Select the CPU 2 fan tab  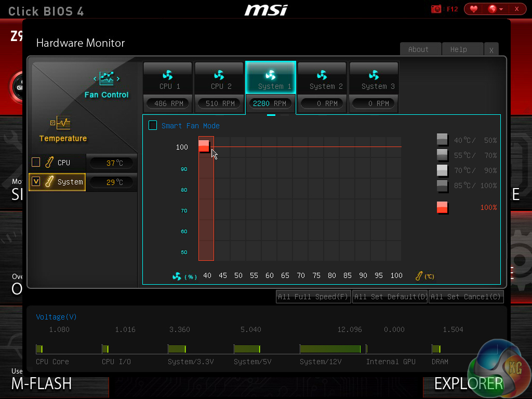click(219, 78)
